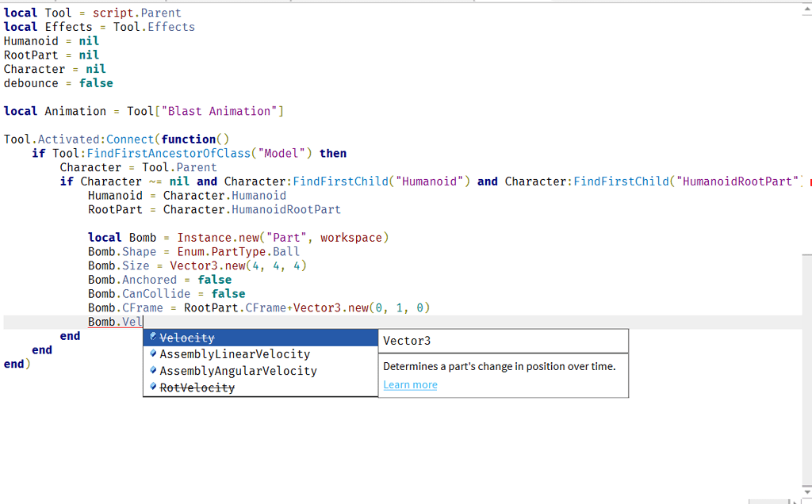Click the icon next to RotVelocity
812x504 pixels.
(x=153, y=388)
